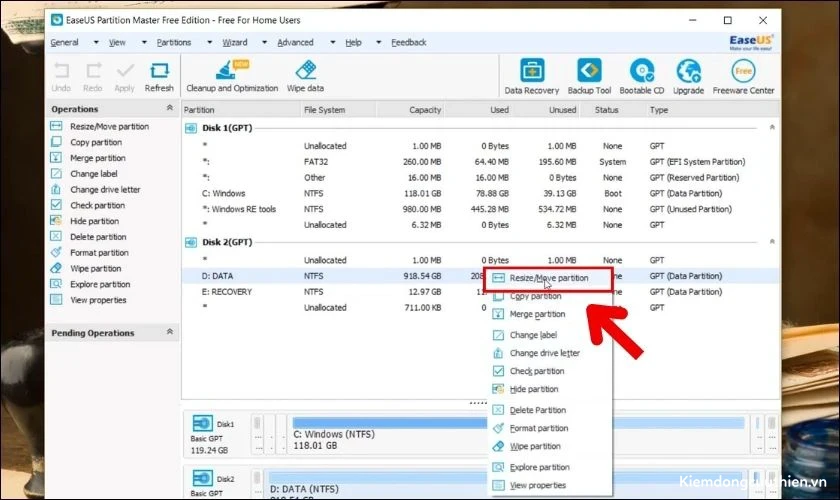Click the D: DATA (NTFS) disk map bar
Screen dimensions: 840x500
pos(504,484)
